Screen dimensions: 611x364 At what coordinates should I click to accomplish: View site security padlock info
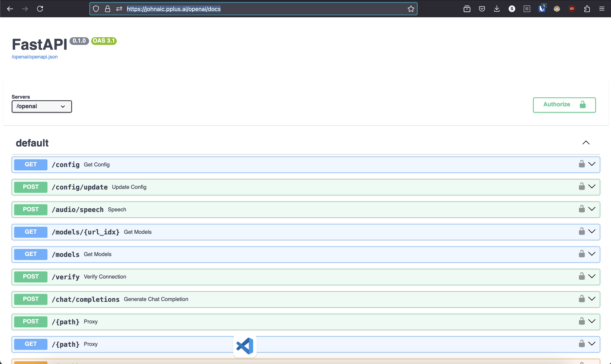point(107,9)
